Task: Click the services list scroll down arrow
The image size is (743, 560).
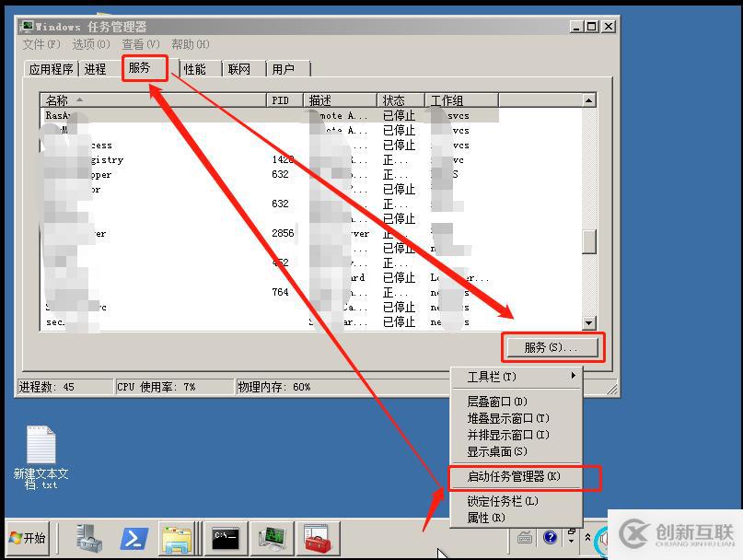Action: coord(588,323)
